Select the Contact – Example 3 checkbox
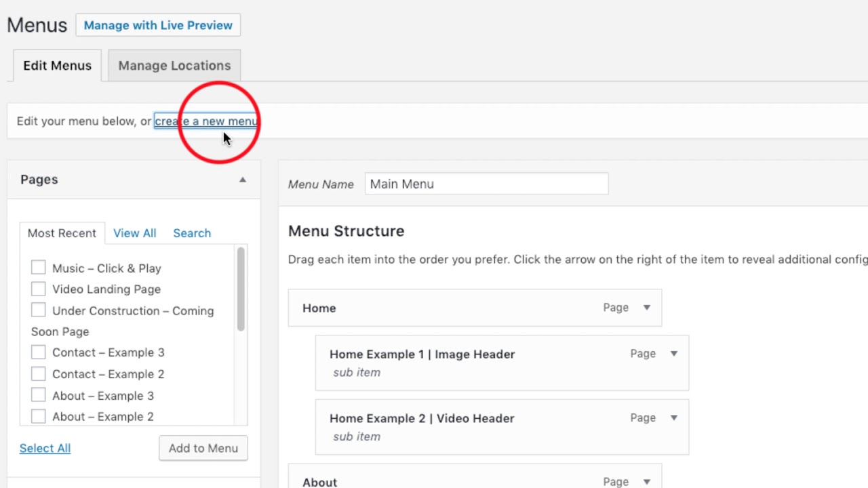868x488 pixels. pos(39,352)
